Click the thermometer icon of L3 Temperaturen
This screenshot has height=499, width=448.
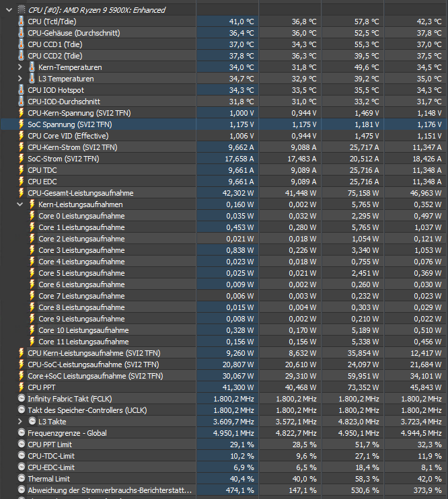click(32, 79)
